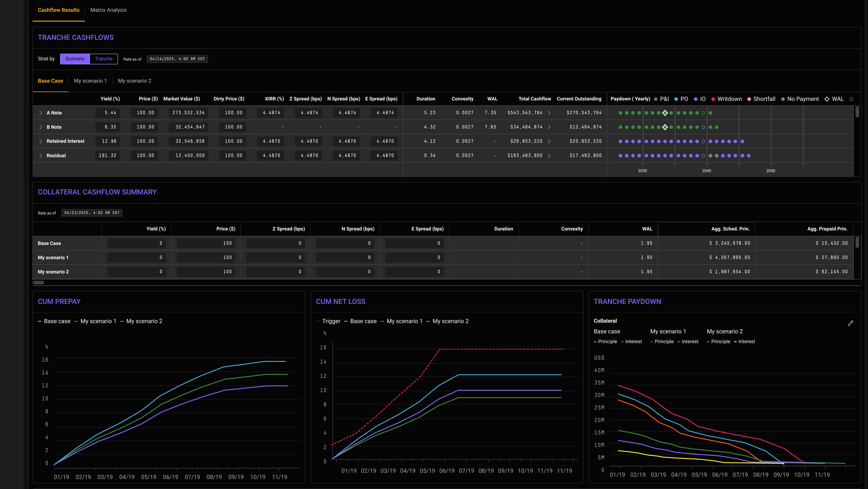Toggle My scenario 2 in Cum Prepay legend

pos(141,321)
